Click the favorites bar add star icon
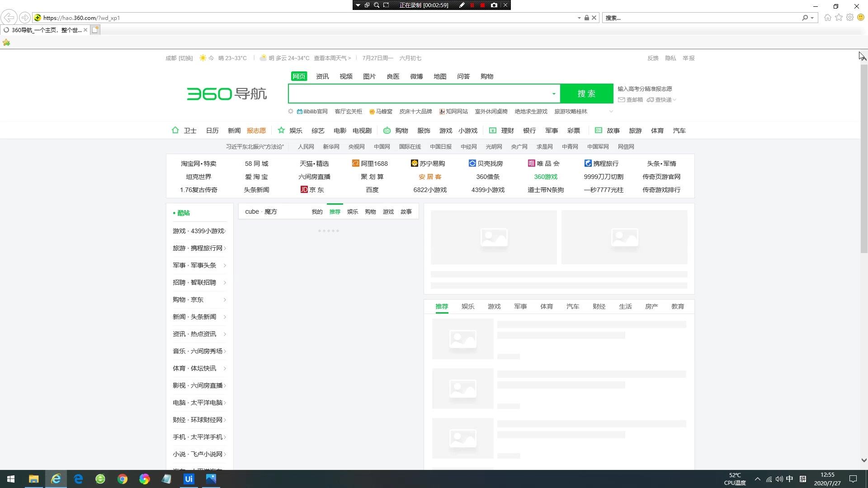This screenshot has width=868, height=488. point(6,42)
